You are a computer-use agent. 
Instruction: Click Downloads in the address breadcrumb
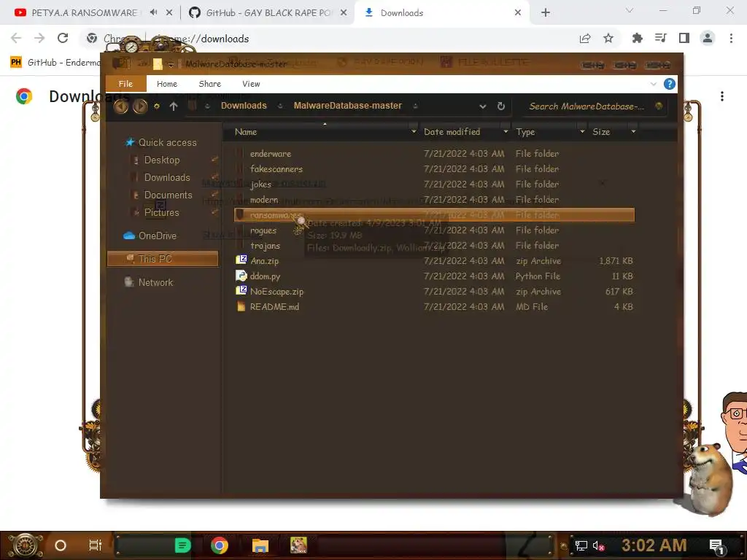pyautogui.click(x=244, y=106)
